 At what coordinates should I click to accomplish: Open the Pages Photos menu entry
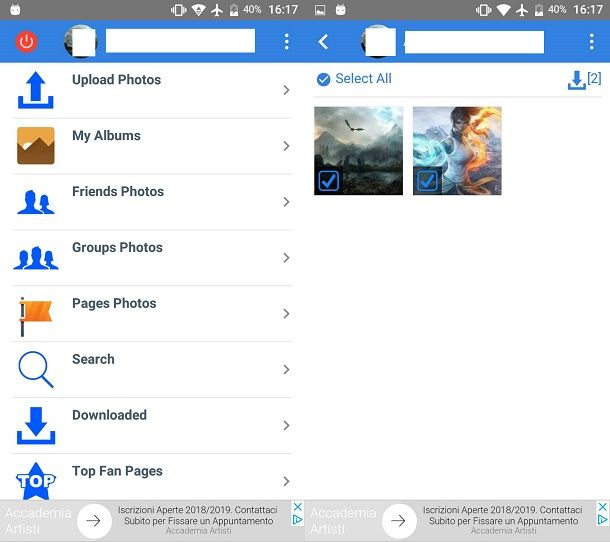[152, 314]
